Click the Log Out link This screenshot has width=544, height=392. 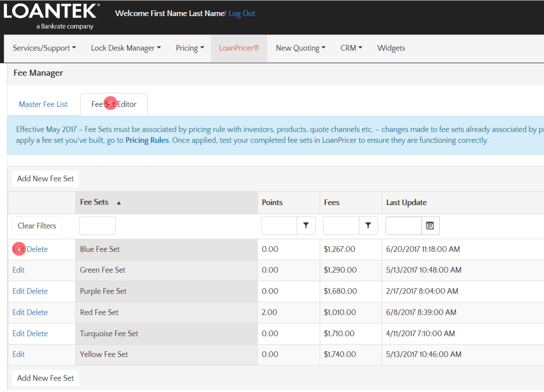point(242,13)
